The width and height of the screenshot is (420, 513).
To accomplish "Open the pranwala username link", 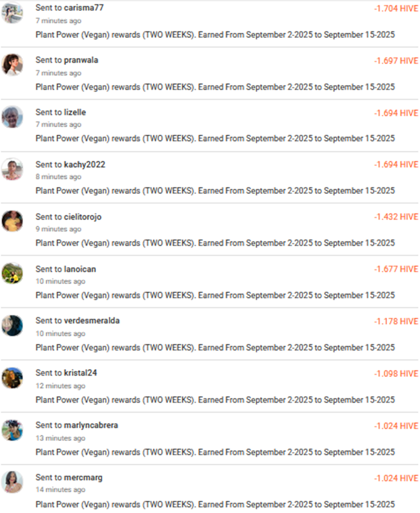I will click(x=81, y=60).
